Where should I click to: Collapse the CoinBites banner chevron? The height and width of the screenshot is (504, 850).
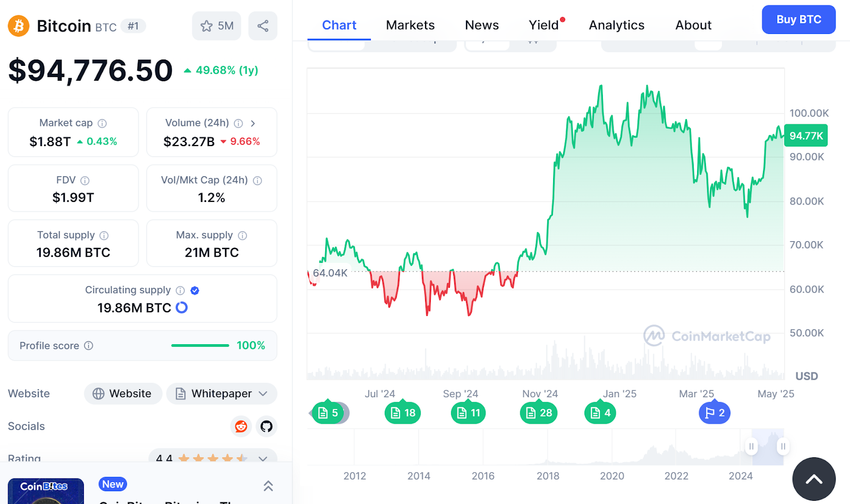point(268,485)
